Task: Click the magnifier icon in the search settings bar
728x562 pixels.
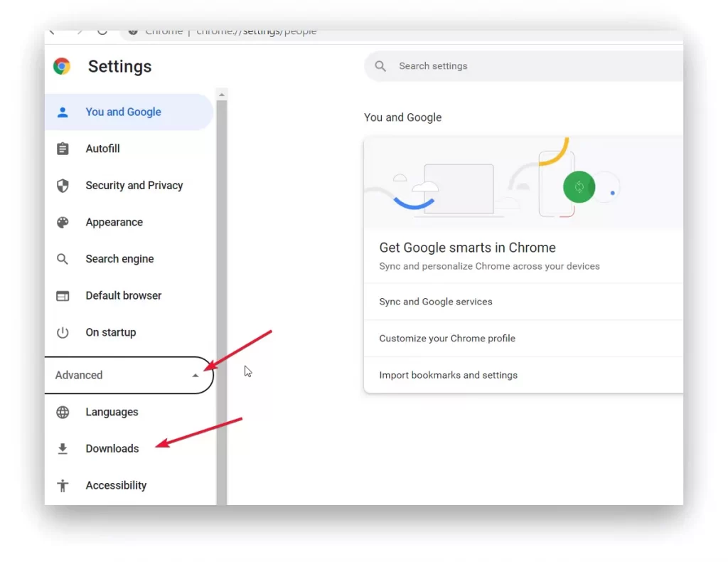Action: [380, 66]
